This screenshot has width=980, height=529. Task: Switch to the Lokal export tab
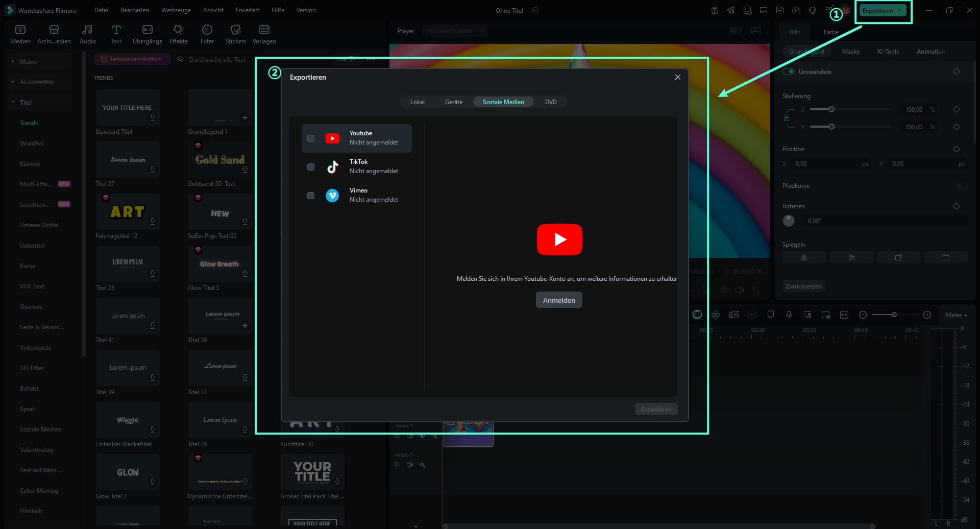pos(418,102)
